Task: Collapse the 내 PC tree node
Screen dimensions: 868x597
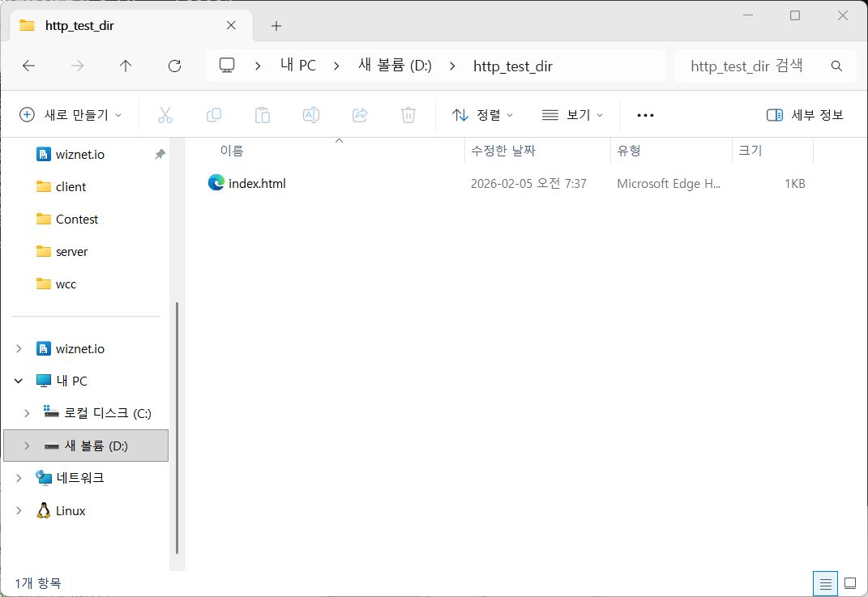Action: tap(19, 381)
